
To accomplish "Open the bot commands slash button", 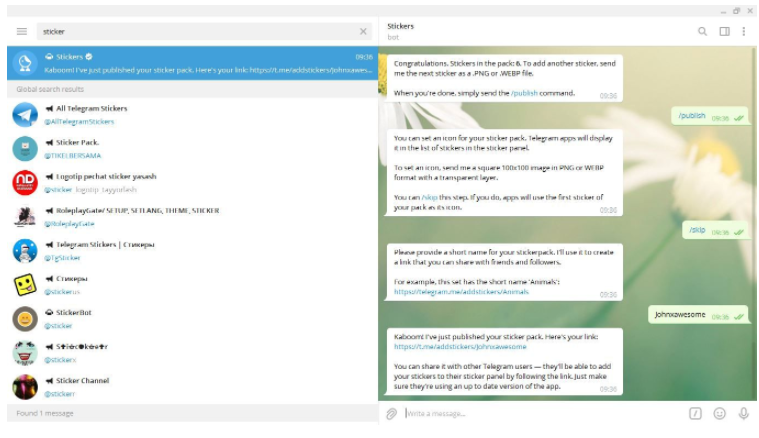I will coord(695,413).
